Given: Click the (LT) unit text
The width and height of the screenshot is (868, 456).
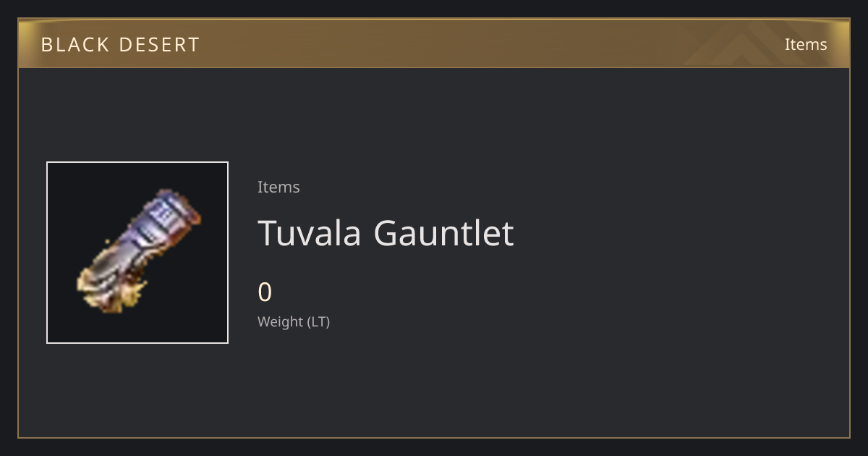Looking at the screenshot, I should pos(319,321).
